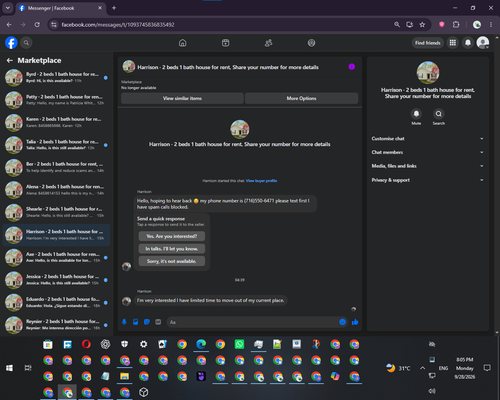Click the pink shield extension icon
This screenshot has height=400, width=500.
[x=442, y=25]
